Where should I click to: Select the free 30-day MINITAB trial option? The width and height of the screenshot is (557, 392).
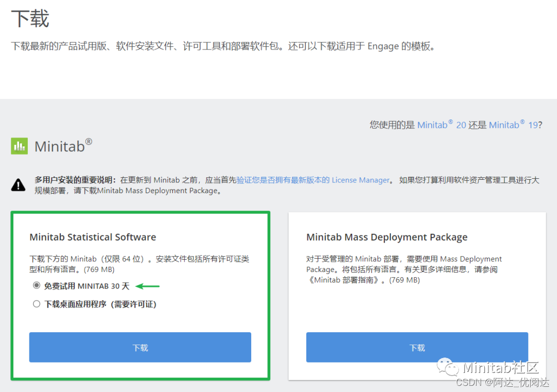pos(36,285)
